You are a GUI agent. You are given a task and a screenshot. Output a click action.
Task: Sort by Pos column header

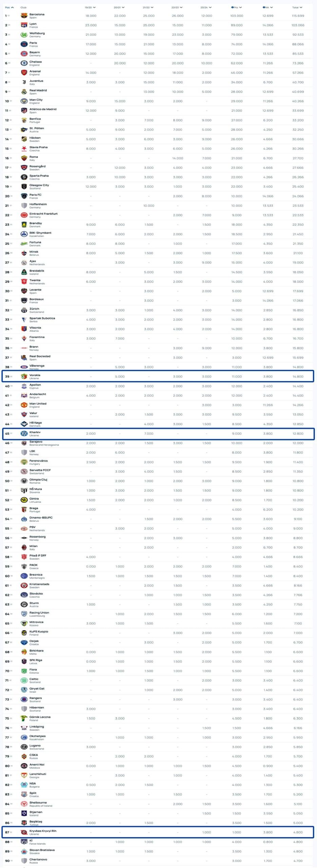tap(9, 7)
